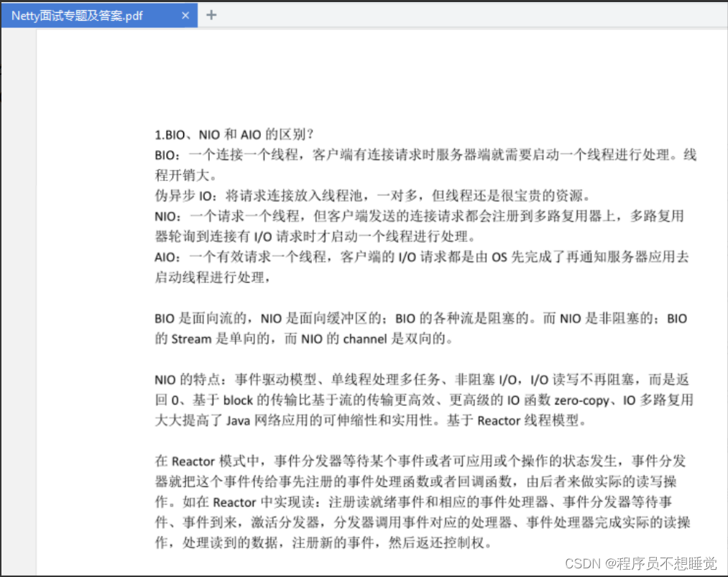This screenshot has height=577, width=728.
Task: Click line starting '作, 处理读到的数据'
Action: point(323,543)
